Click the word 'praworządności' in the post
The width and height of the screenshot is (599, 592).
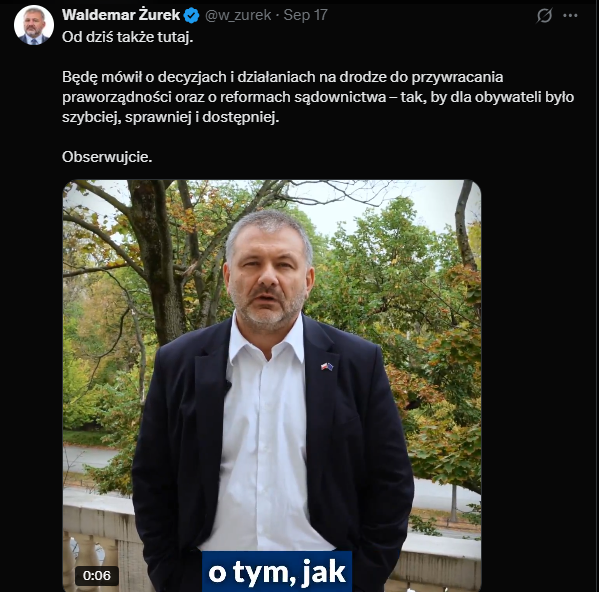tap(117, 97)
